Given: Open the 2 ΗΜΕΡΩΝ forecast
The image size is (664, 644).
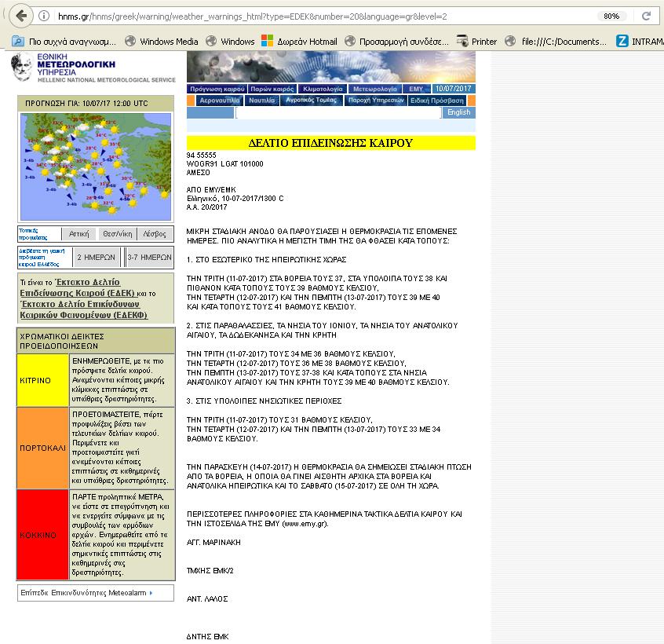Looking at the screenshot, I should click(x=96, y=257).
